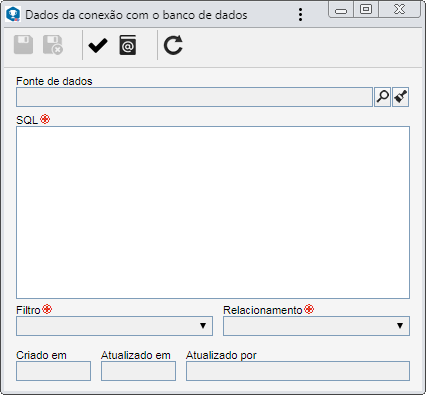Click the 'Filtro' label text
This screenshot has height=395, width=426.
coord(28,310)
